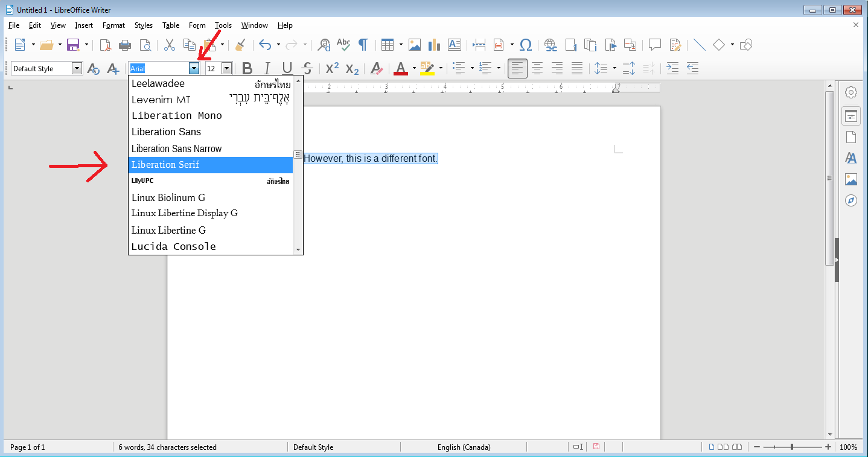Open the Draw Functions shapes icon
Screen dimensions: 868x457
[x=746, y=45]
